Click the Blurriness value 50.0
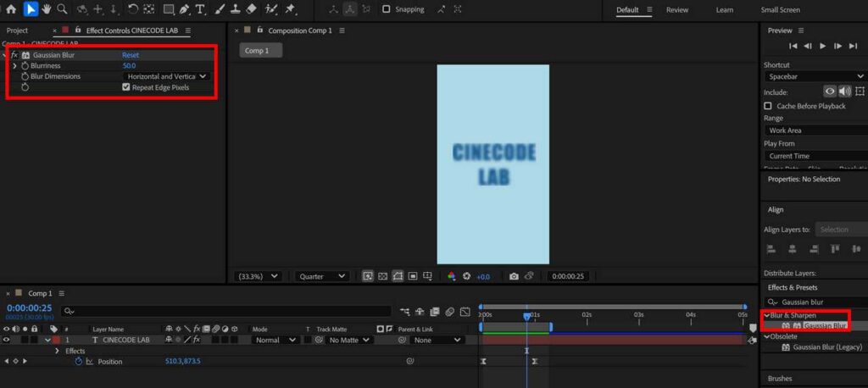This screenshot has height=388, width=868. click(x=129, y=66)
